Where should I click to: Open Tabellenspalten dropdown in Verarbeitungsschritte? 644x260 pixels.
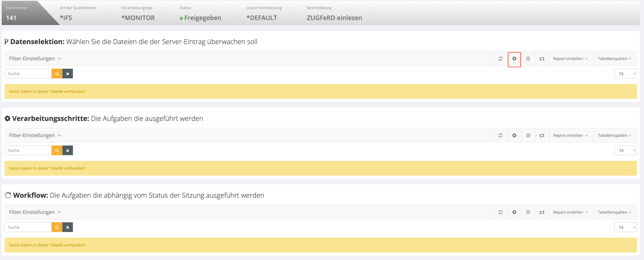point(614,135)
